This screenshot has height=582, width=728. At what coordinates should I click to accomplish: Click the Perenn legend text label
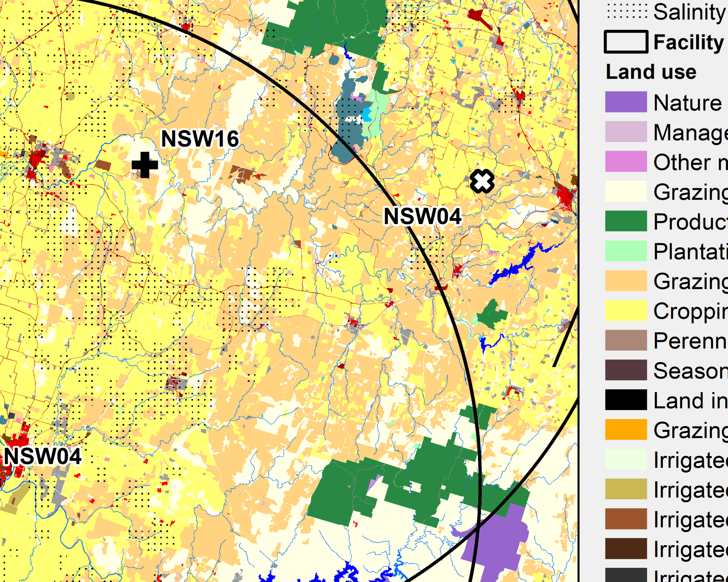pos(690,341)
